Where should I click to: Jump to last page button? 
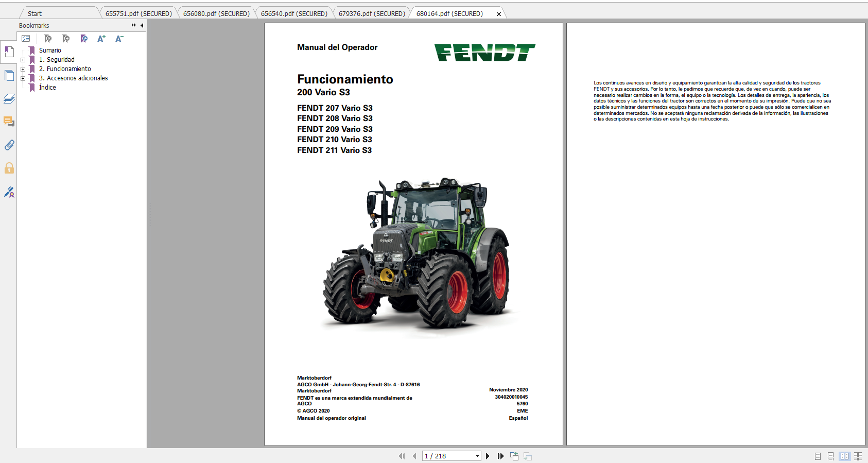coord(500,456)
